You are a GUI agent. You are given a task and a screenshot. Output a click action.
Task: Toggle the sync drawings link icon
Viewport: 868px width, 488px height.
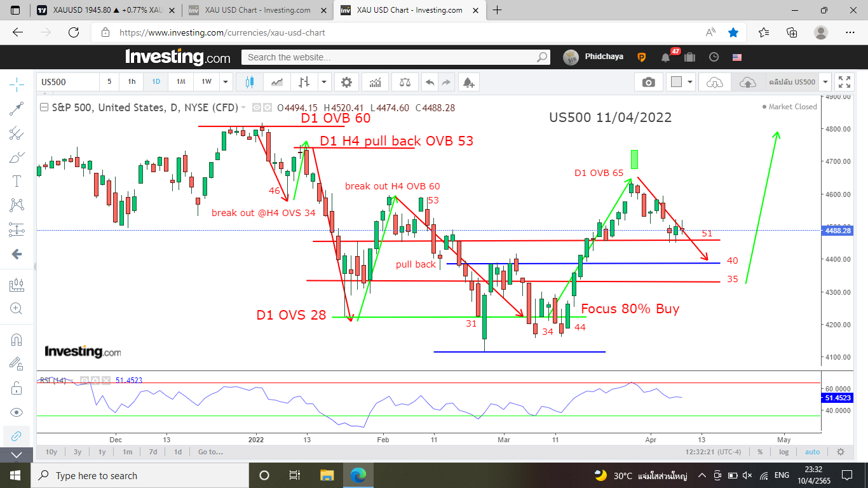17,436
